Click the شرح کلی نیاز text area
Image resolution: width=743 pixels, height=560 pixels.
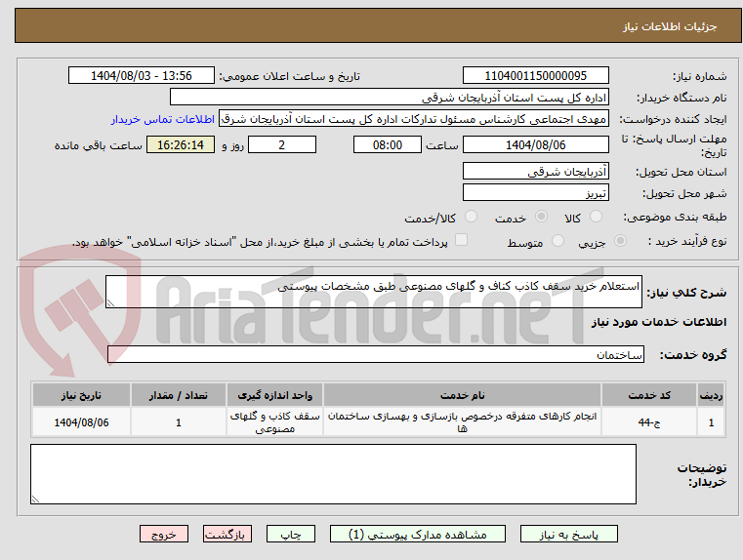click(374, 292)
